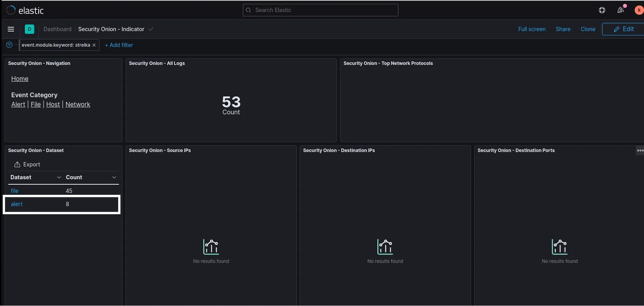Select the alert dataset row
Screen dimensions: 644x306
(x=62, y=204)
